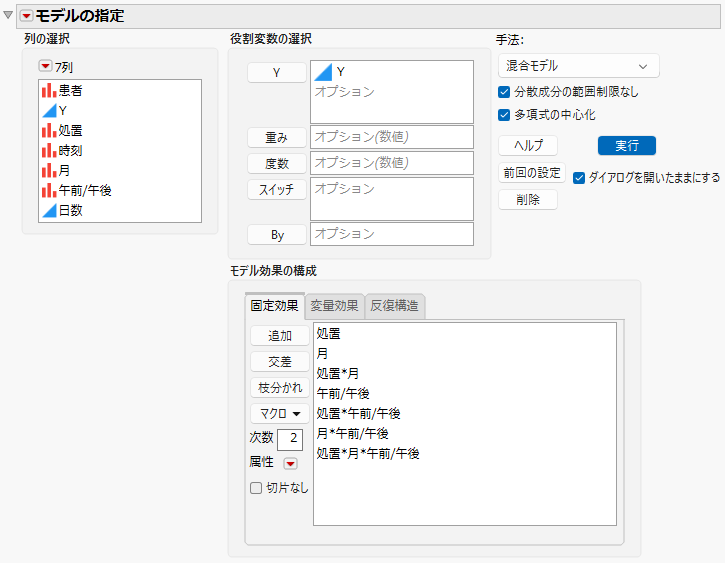
Task: Click the By option field
Action: [392, 234]
